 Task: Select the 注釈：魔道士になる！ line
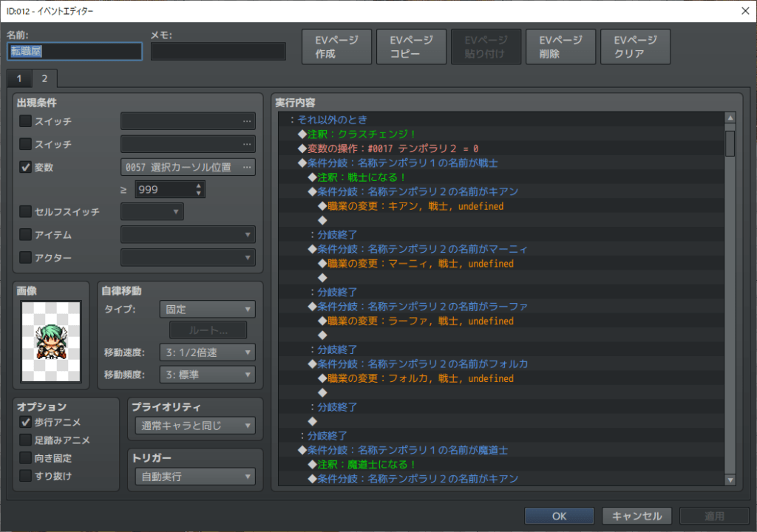tap(501, 465)
